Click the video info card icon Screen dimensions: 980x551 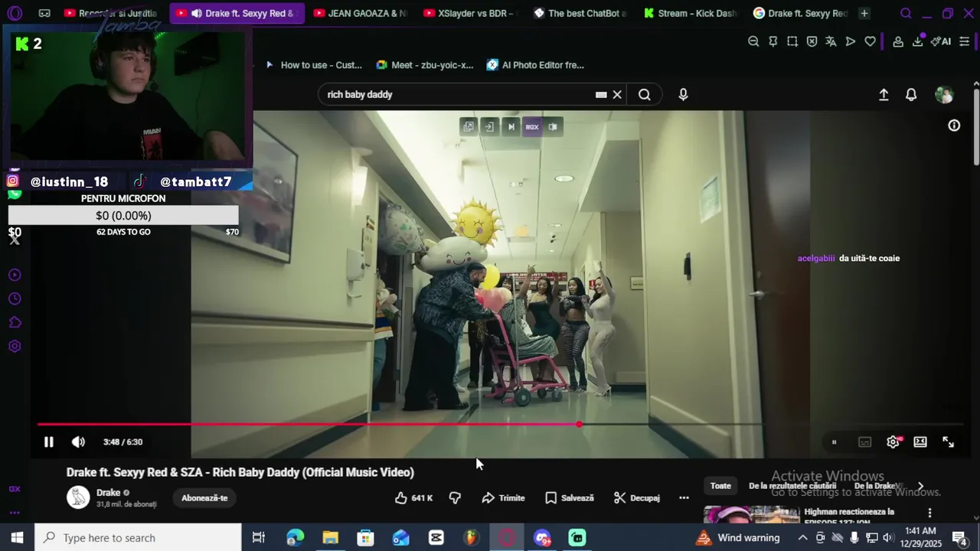point(954,126)
